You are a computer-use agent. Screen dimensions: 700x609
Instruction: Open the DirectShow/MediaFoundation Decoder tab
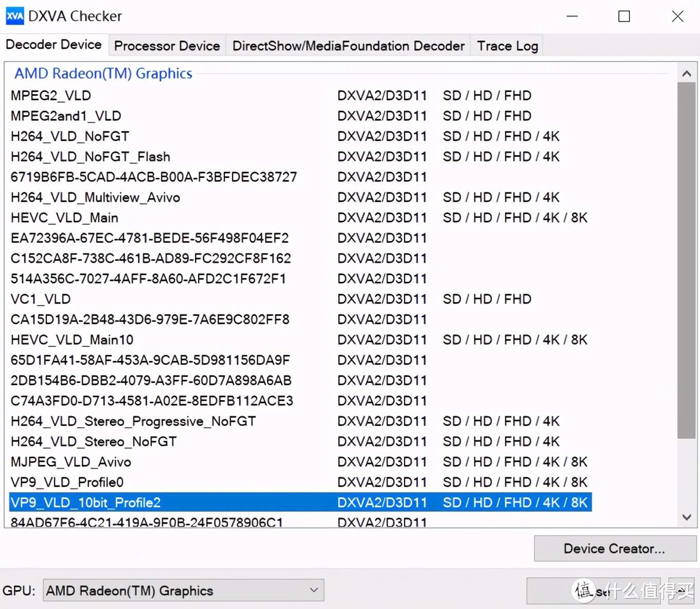348,46
